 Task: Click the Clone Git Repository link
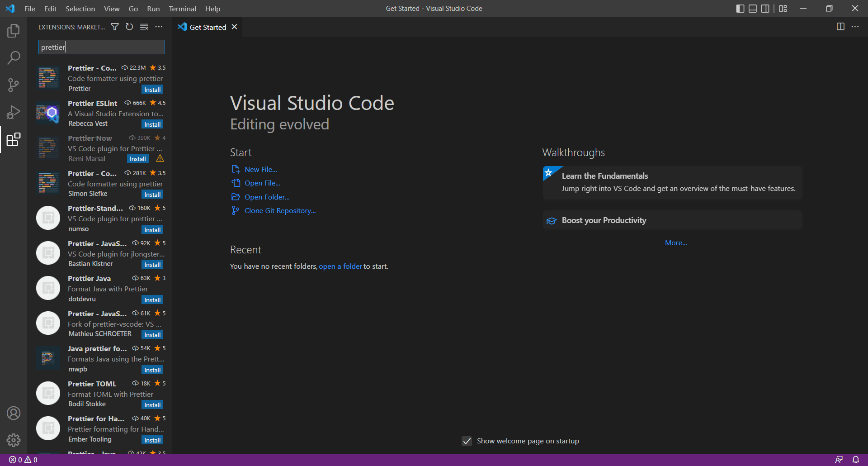[280, 211]
